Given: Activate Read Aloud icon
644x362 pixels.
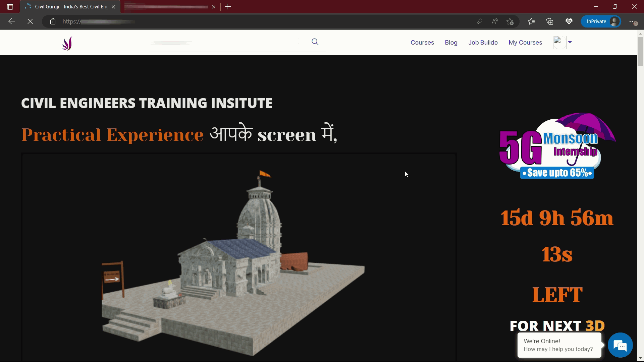Looking at the screenshot, I should [495, 21].
